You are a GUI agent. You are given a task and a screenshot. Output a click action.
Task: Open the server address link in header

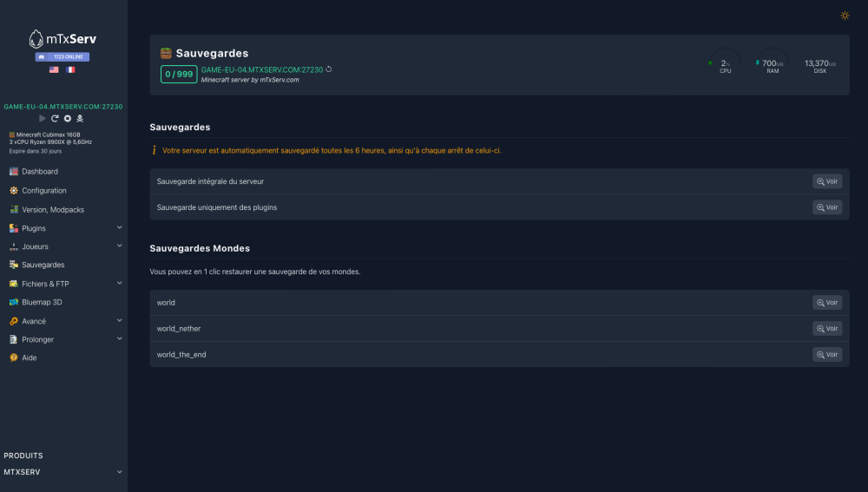coord(261,69)
